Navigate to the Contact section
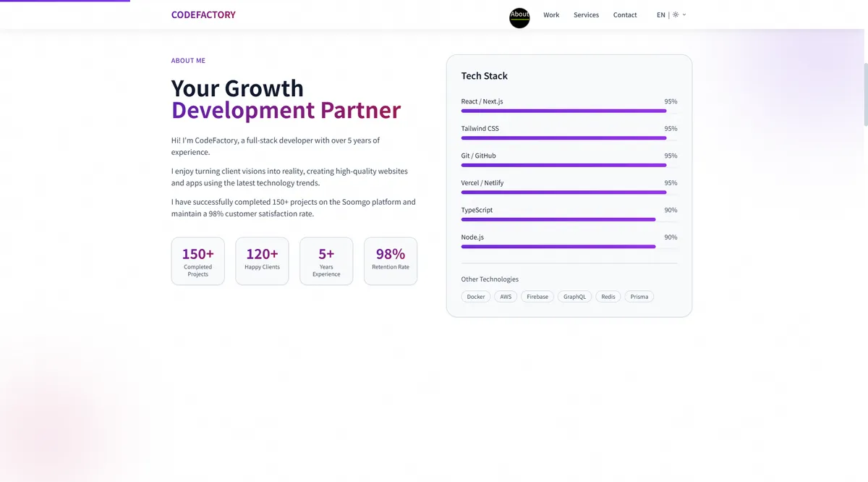 tap(625, 15)
